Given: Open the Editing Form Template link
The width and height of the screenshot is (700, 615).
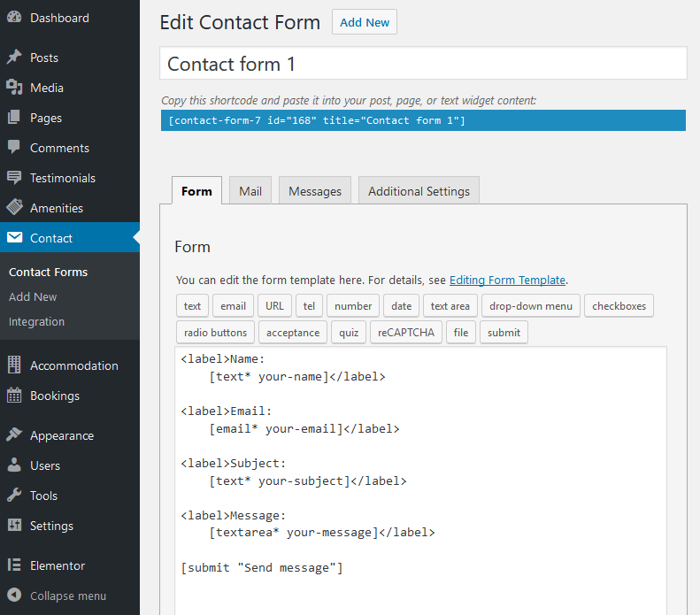Looking at the screenshot, I should click(507, 280).
